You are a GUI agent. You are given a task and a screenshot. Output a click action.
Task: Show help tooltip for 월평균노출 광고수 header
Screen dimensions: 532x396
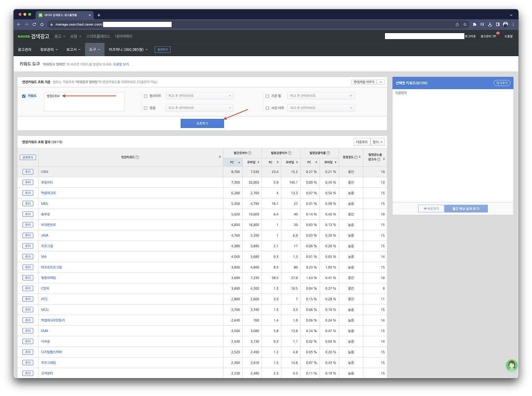pyautogui.click(x=379, y=160)
